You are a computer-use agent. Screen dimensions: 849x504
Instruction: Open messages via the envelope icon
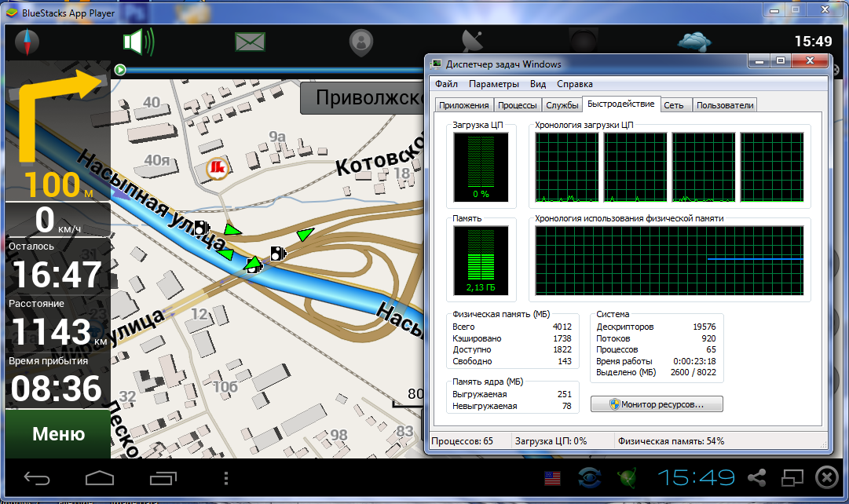click(251, 42)
